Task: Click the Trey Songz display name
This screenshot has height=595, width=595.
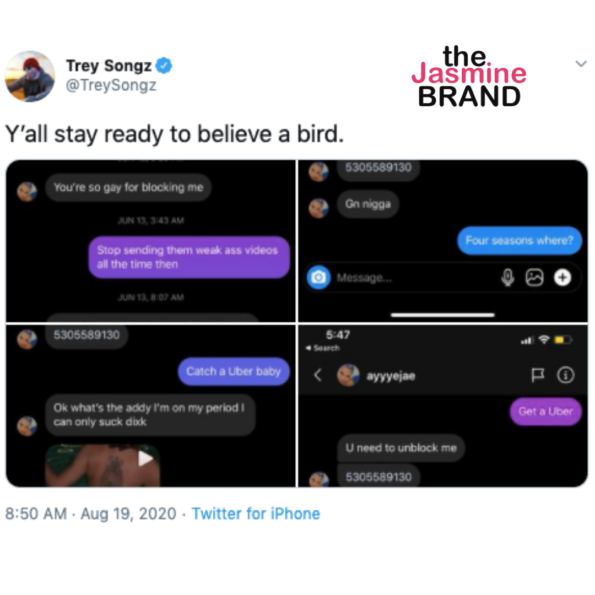Action: [x=109, y=66]
